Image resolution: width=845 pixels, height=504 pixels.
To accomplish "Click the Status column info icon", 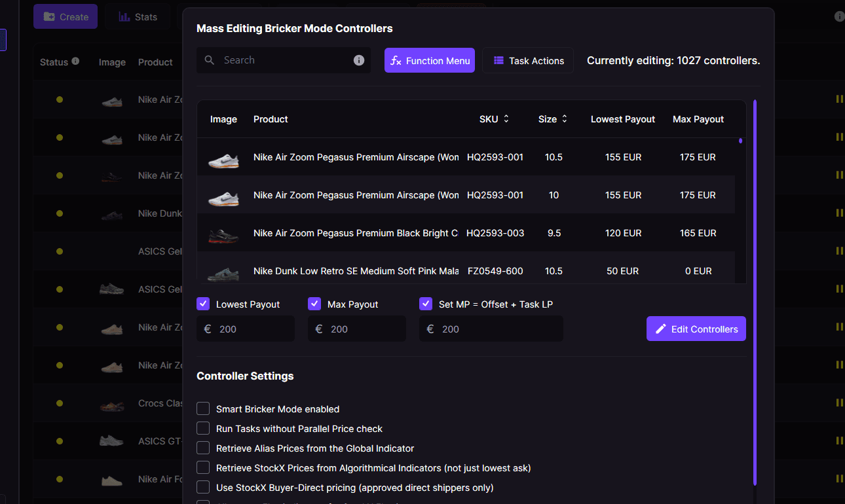I will click(75, 61).
